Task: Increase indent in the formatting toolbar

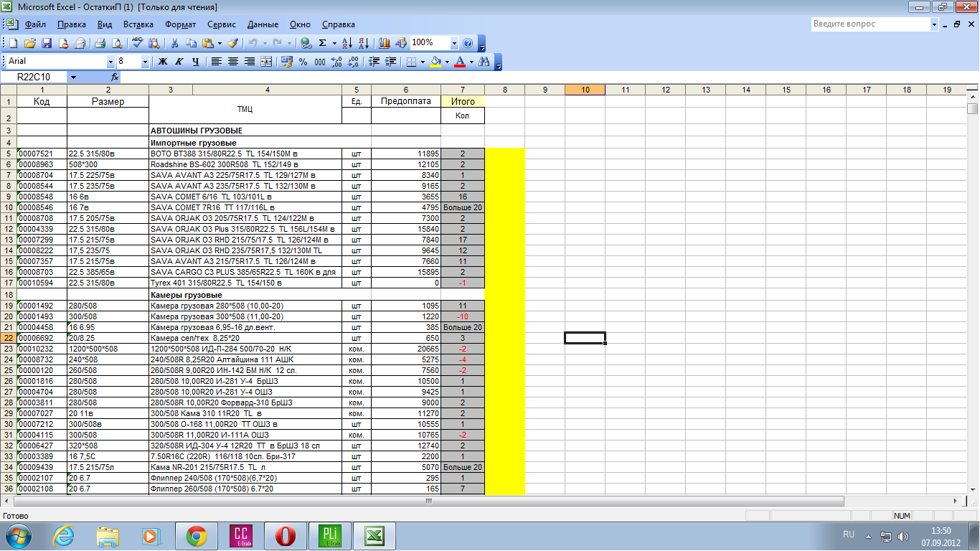Action: (390, 62)
